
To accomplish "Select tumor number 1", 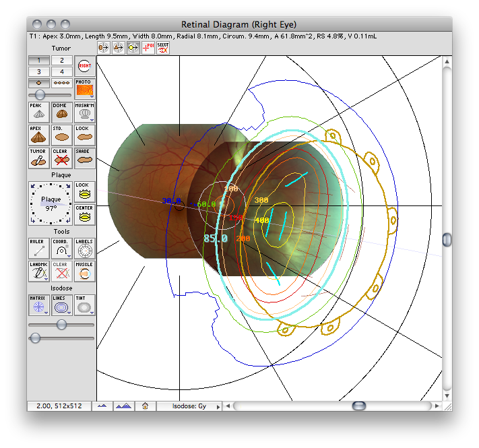I will [x=39, y=61].
